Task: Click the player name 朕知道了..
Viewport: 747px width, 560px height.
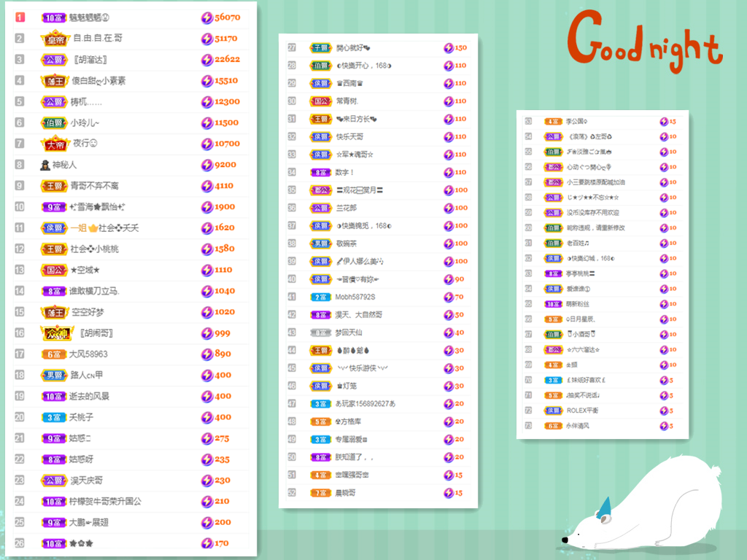Action: pyautogui.click(x=354, y=457)
